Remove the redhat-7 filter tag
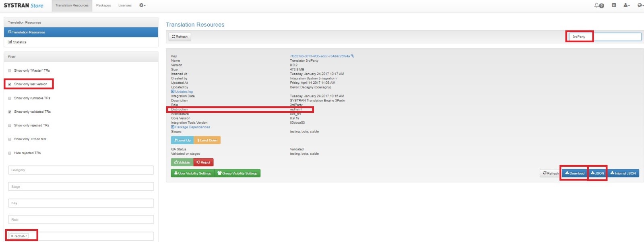Image resolution: width=644 pixels, height=242 pixels. pos(12,236)
